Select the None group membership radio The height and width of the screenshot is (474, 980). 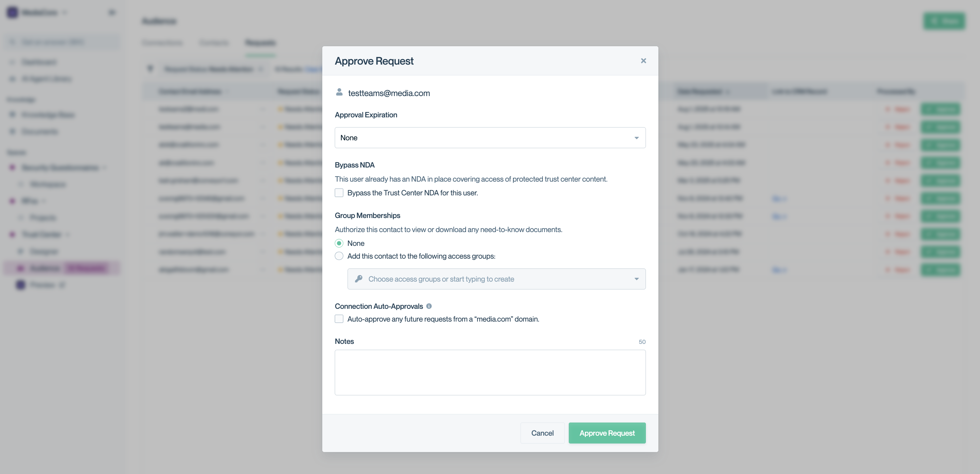pyautogui.click(x=339, y=243)
